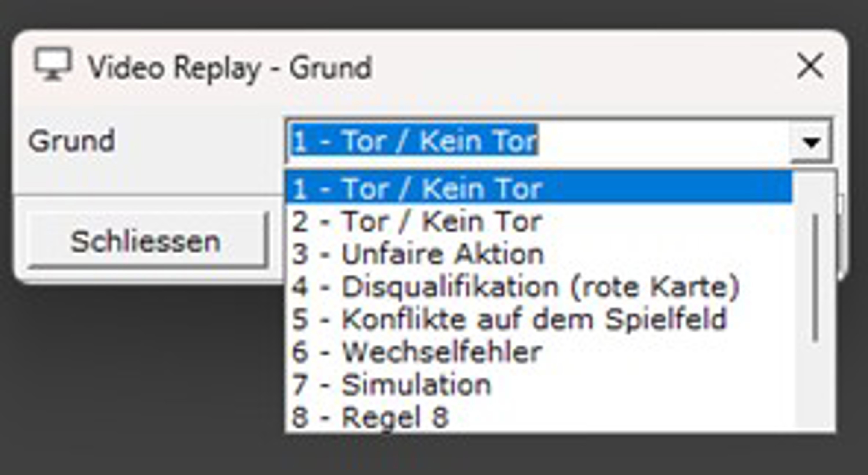Click the monitor icon in the title bar
The height and width of the screenshot is (475, 868).
click(53, 64)
